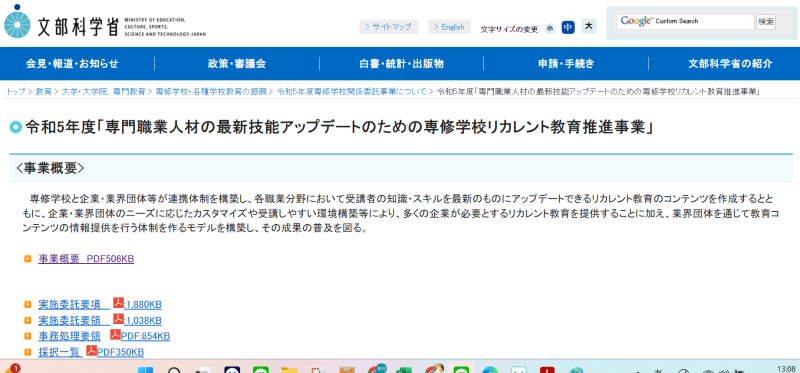Open the 採択一覧 link

[61, 352]
